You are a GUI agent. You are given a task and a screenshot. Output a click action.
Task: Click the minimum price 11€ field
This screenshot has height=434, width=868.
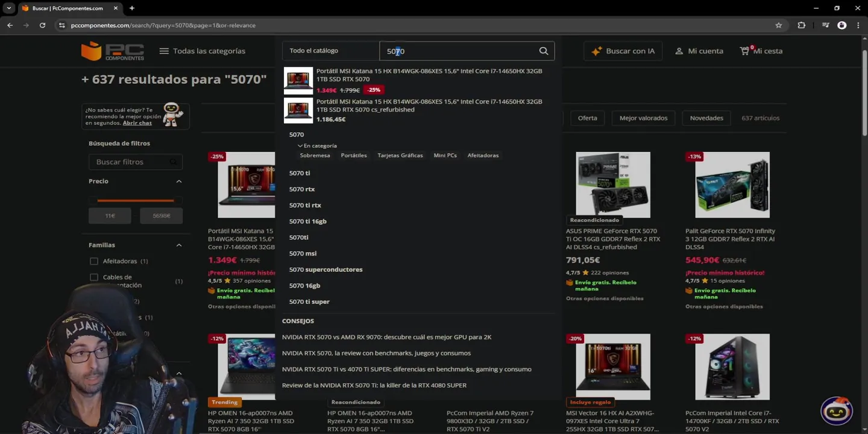[x=110, y=216]
